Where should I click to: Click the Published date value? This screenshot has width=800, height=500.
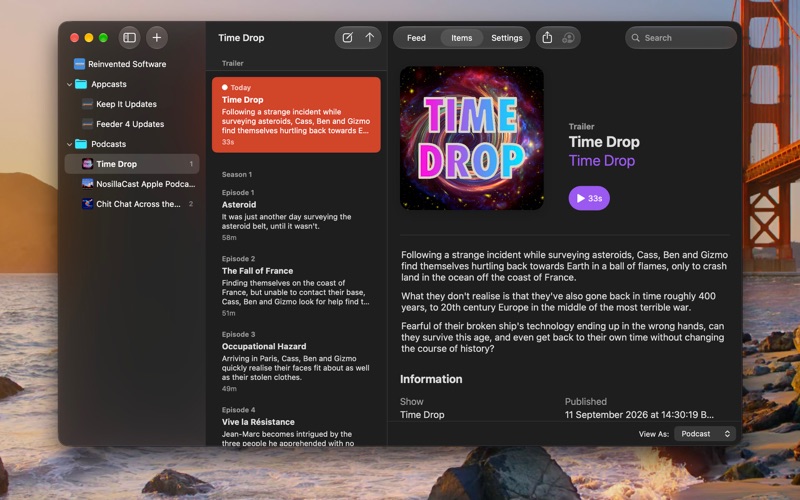(639, 415)
